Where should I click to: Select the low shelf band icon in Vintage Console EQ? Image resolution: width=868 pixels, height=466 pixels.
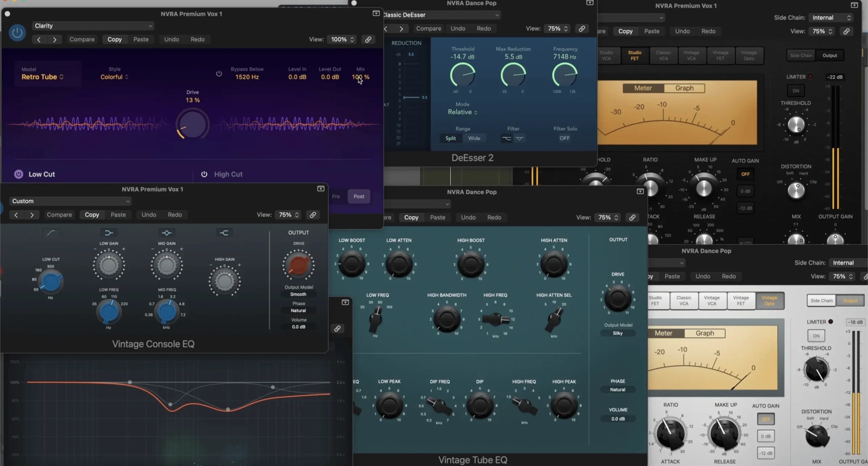click(x=109, y=233)
